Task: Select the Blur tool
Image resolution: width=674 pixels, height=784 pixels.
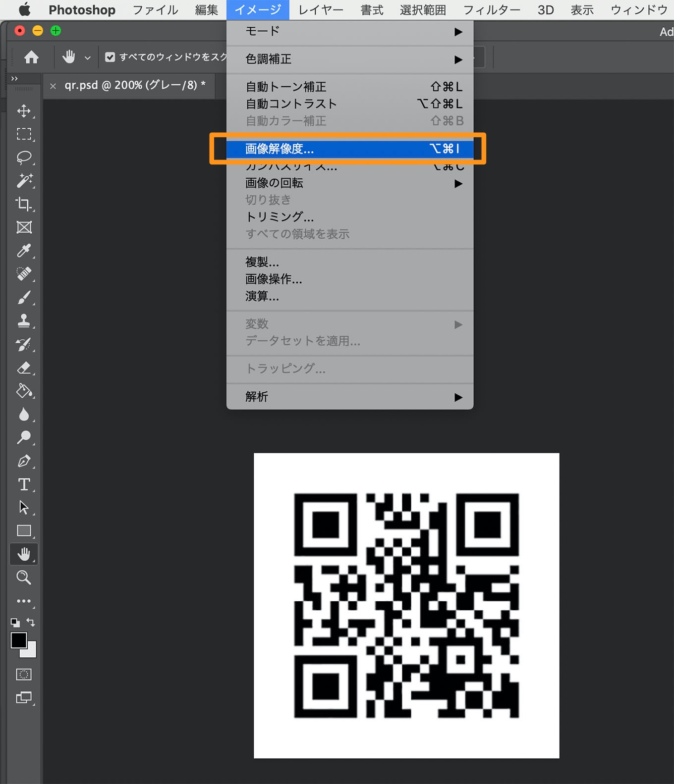Action: pyautogui.click(x=24, y=414)
